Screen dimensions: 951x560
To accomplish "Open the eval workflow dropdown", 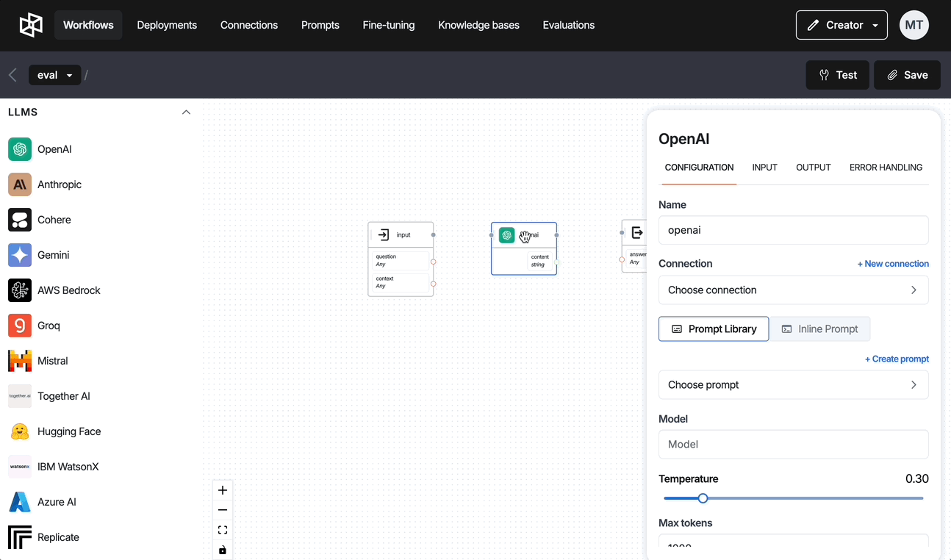I will click(x=55, y=75).
